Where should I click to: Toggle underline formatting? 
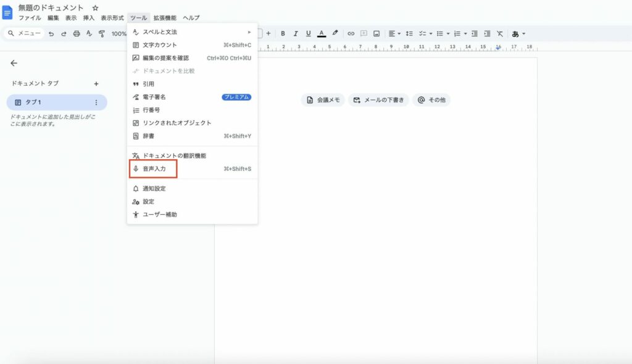[309, 33]
